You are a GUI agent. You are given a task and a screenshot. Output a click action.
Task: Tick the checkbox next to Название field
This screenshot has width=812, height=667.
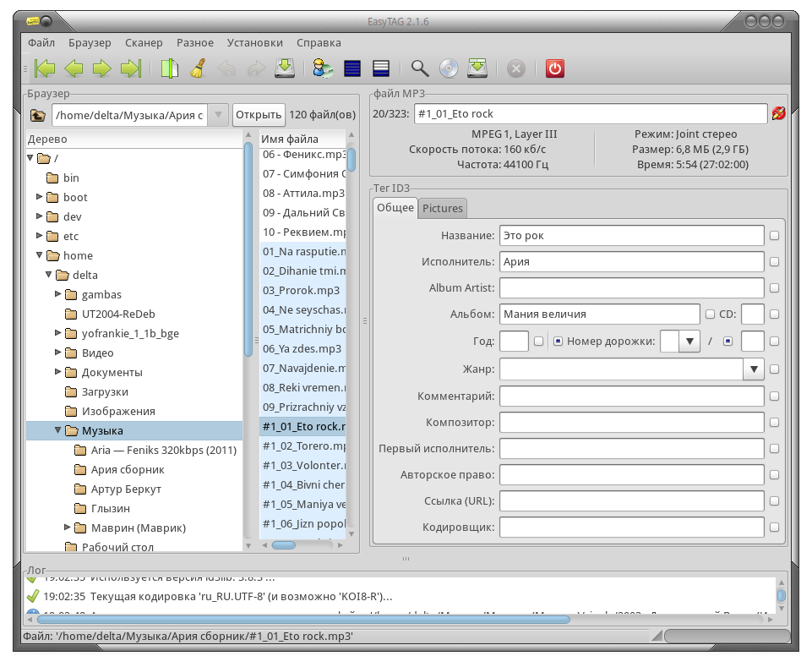774,236
